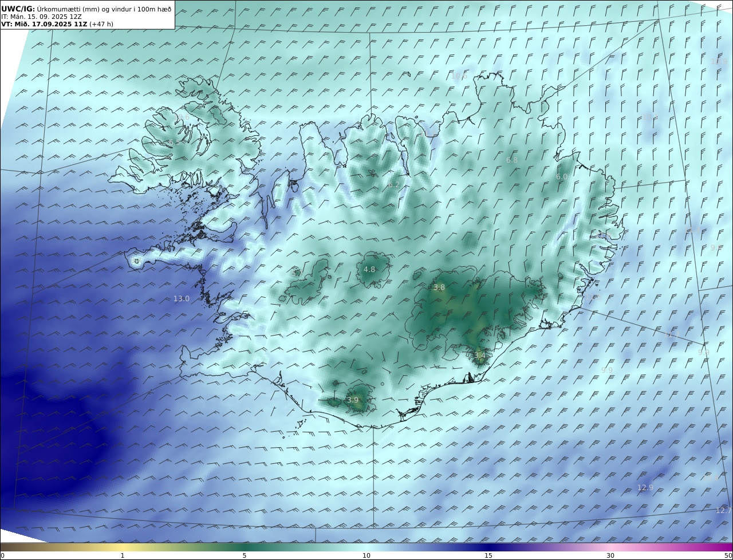
Task: Click the '1' tick on the color scale
Action: click(x=123, y=555)
